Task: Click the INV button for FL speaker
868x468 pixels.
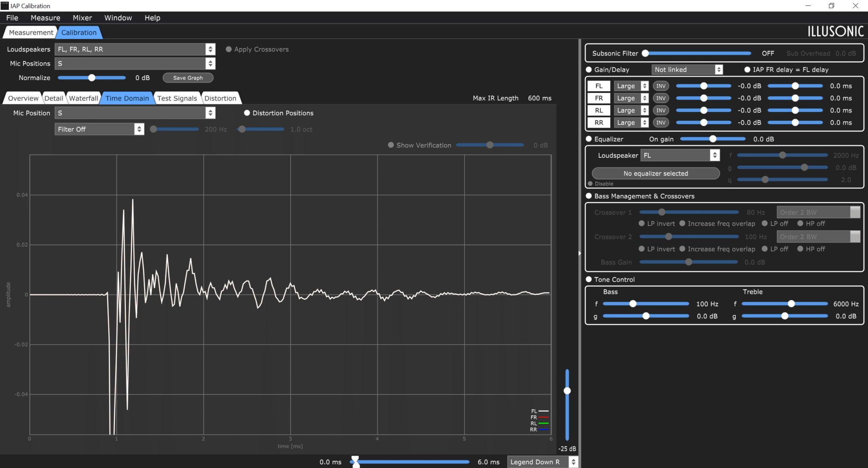Action: (x=661, y=86)
